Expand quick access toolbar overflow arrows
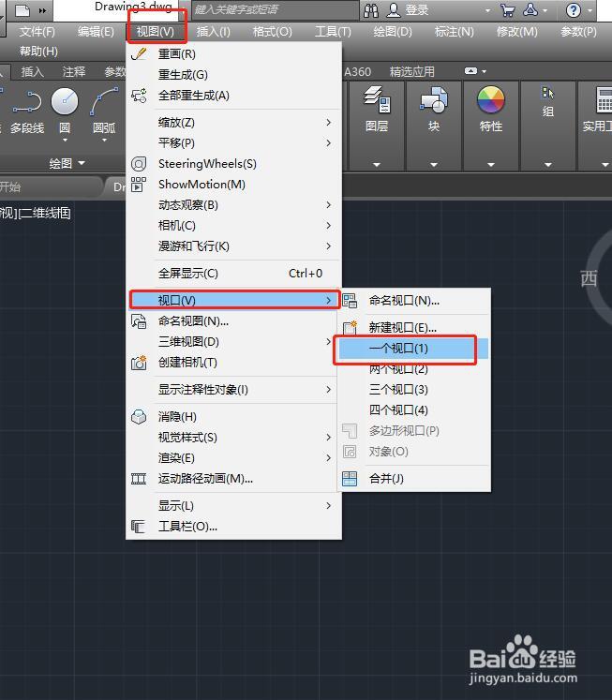 pyautogui.click(x=42, y=10)
